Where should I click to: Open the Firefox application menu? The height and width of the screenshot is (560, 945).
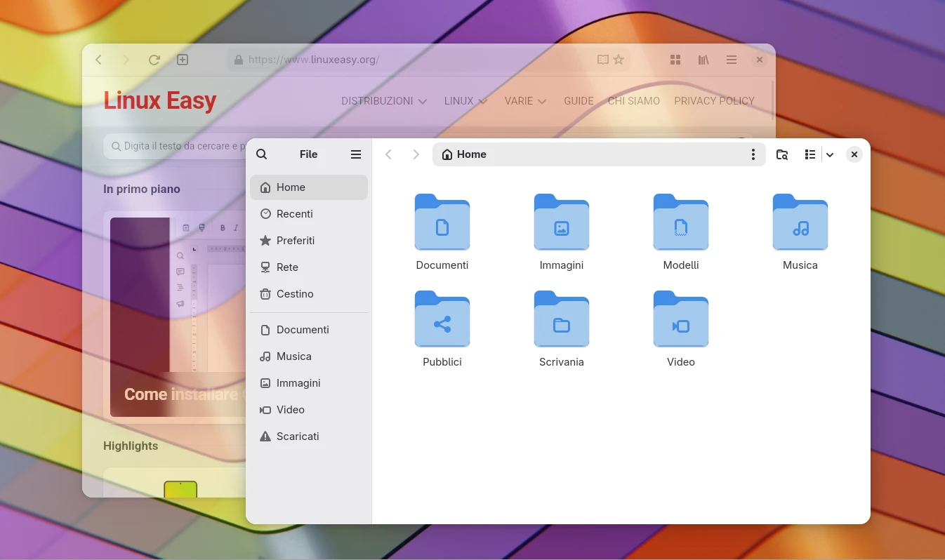click(x=731, y=60)
